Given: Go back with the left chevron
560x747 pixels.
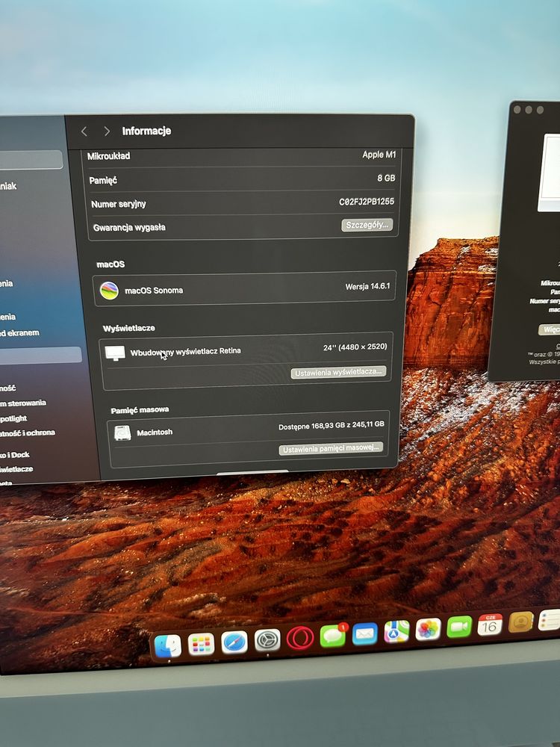Looking at the screenshot, I should (x=84, y=131).
